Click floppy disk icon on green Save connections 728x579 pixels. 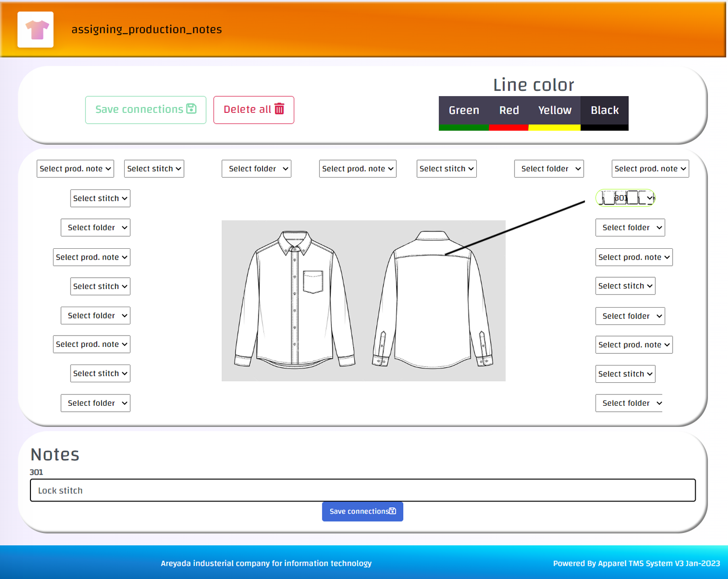pyautogui.click(x=191, y=109)
